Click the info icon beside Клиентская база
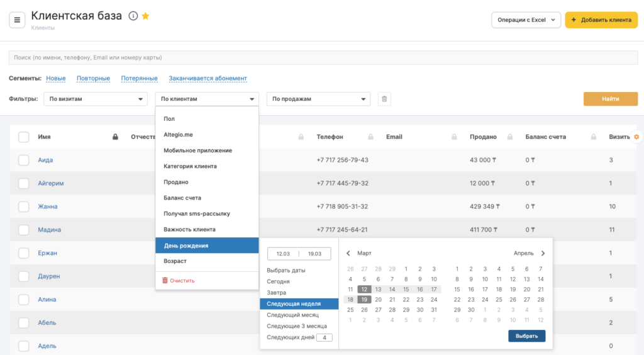This screenshot has width=644, height=355. click(x=133, y=16)
